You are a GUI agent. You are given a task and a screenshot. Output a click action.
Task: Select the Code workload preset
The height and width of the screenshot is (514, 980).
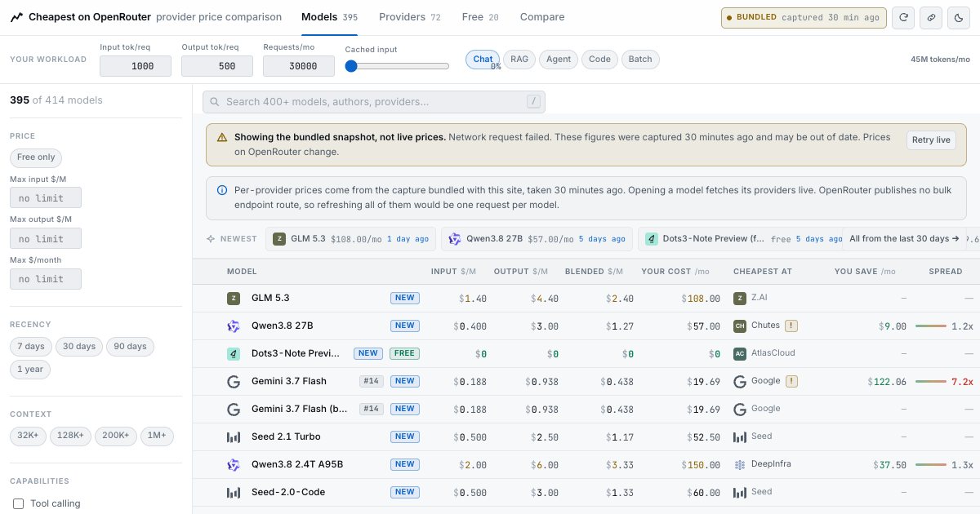(599, 59)
